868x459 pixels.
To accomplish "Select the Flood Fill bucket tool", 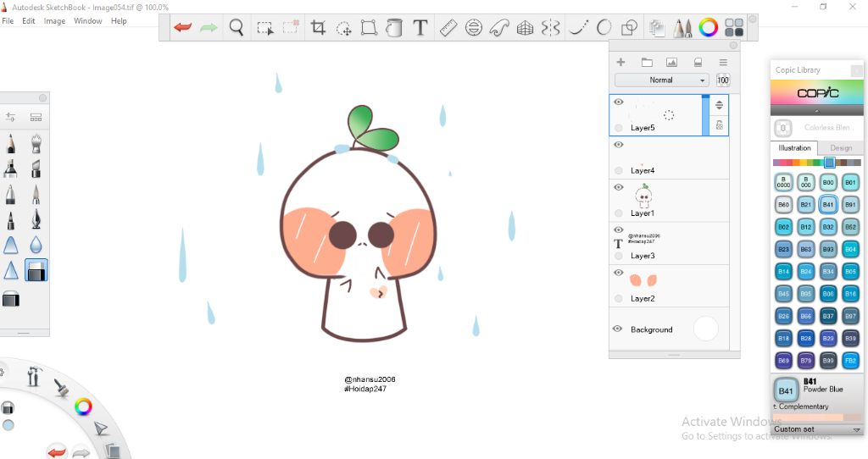I will [393, 28].
